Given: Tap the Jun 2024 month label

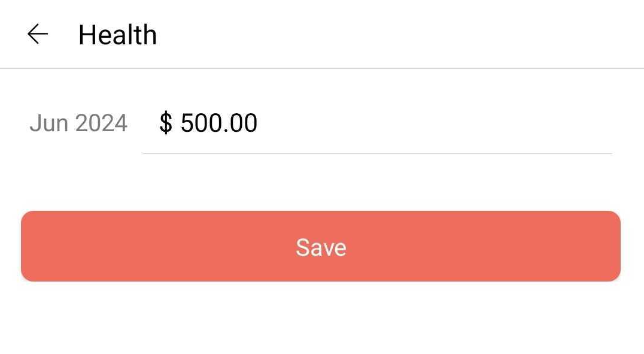Looking at the screenshot, I should point(78,123).
